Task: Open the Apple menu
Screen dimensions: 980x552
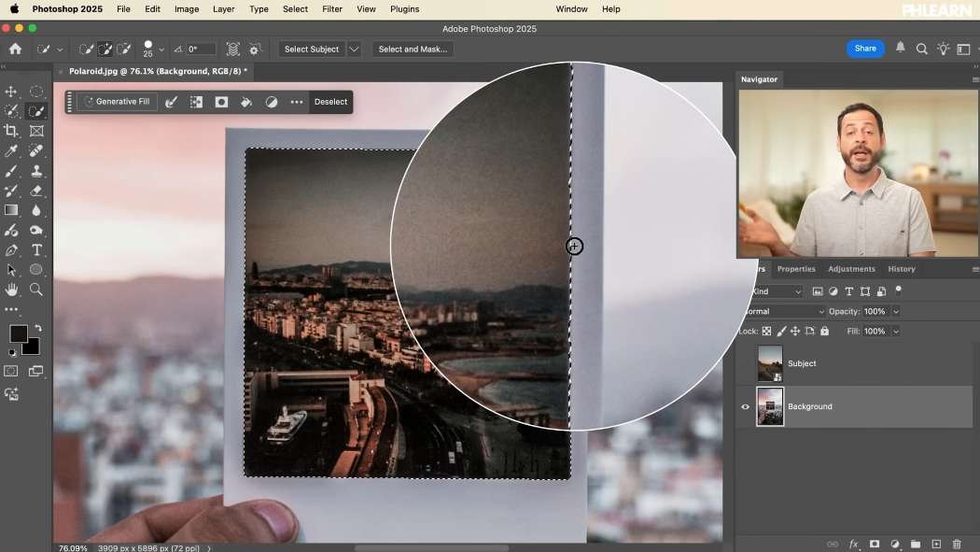Action: point(14,8)
